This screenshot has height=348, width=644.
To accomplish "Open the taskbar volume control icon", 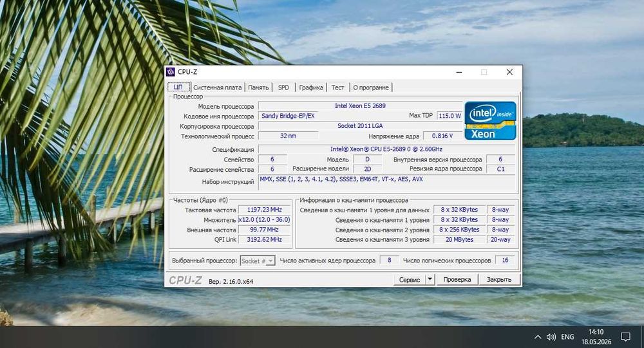I will [x=551, y=337].
